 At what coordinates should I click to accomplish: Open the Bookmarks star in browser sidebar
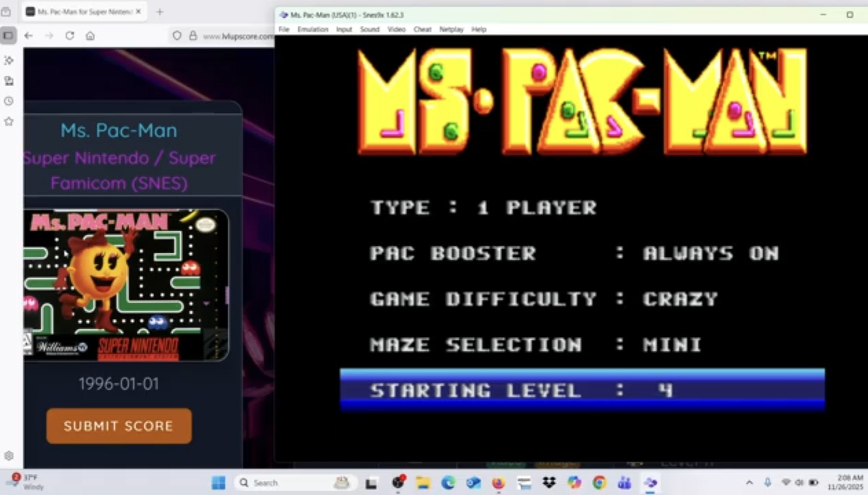[9, 121]
